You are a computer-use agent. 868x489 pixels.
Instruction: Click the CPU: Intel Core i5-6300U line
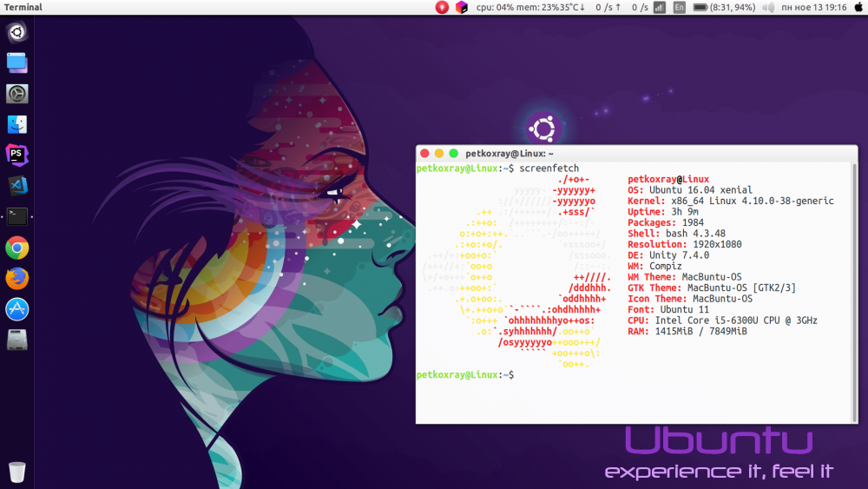(722, 320)
